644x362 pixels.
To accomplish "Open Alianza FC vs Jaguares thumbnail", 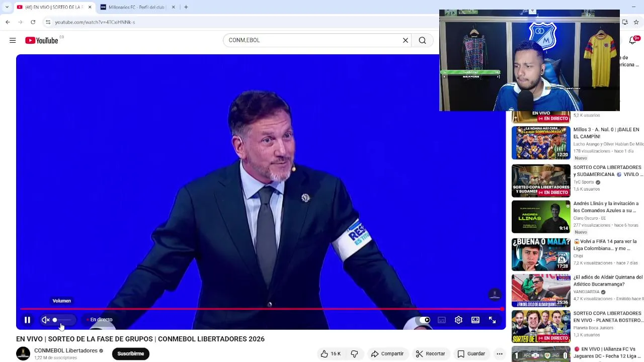I will click(541, 354).
